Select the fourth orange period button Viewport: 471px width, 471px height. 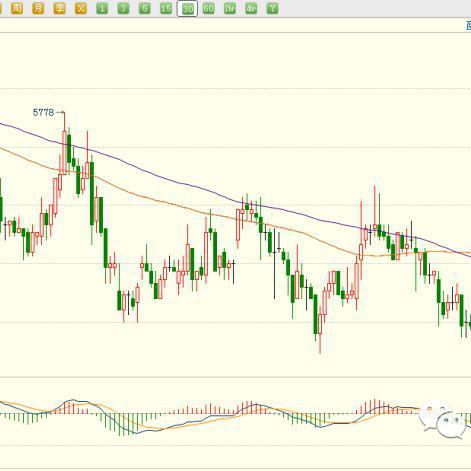coord(81,8)
